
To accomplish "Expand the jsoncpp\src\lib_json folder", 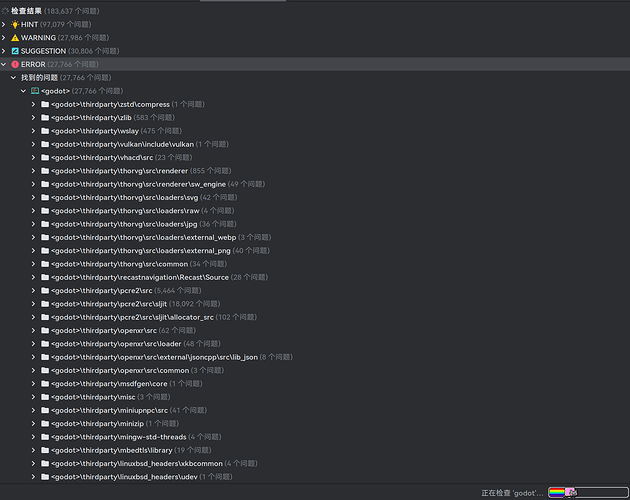I will click(33, 357).
